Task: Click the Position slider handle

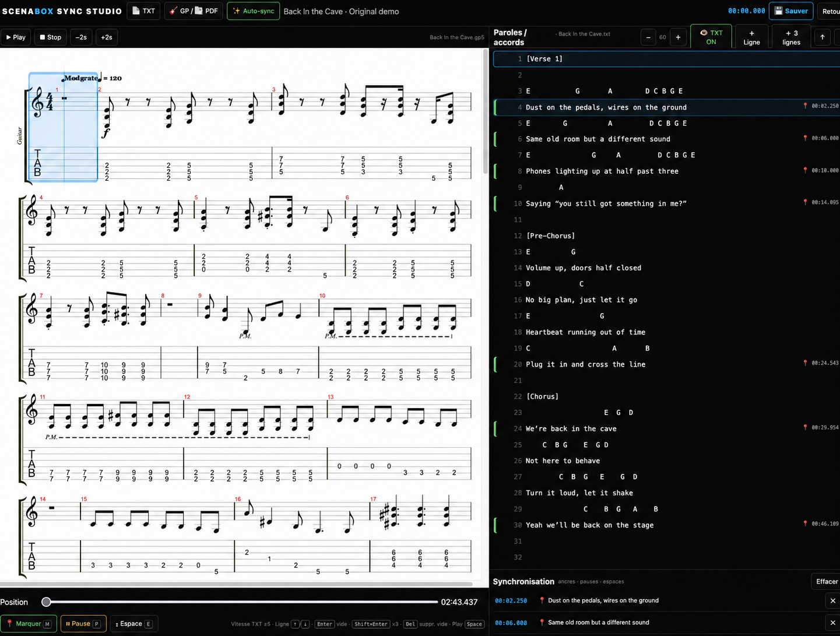Action: [46, 602]
